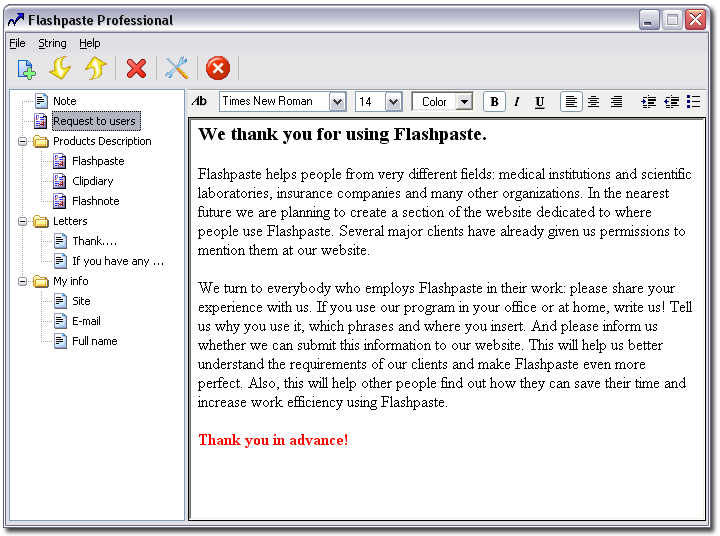Click the Clipdiary rich-text document icon
This screenshot has height=536, width=720.
(60, 181)
